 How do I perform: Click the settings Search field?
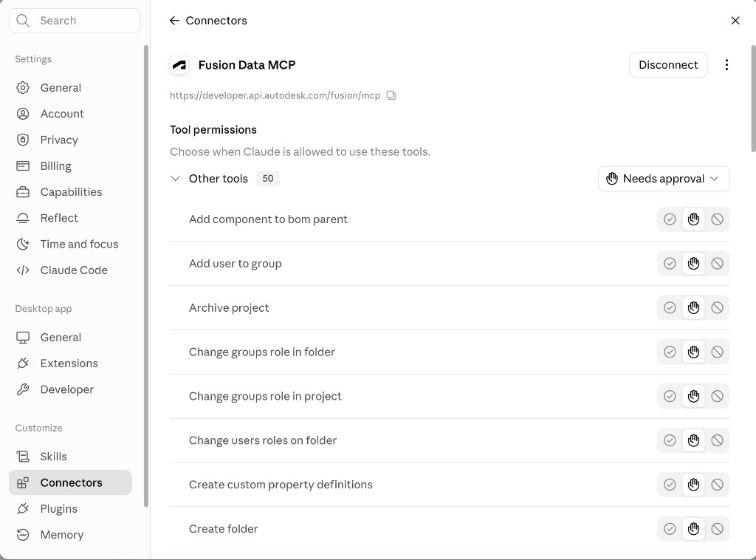pos(75,20)
